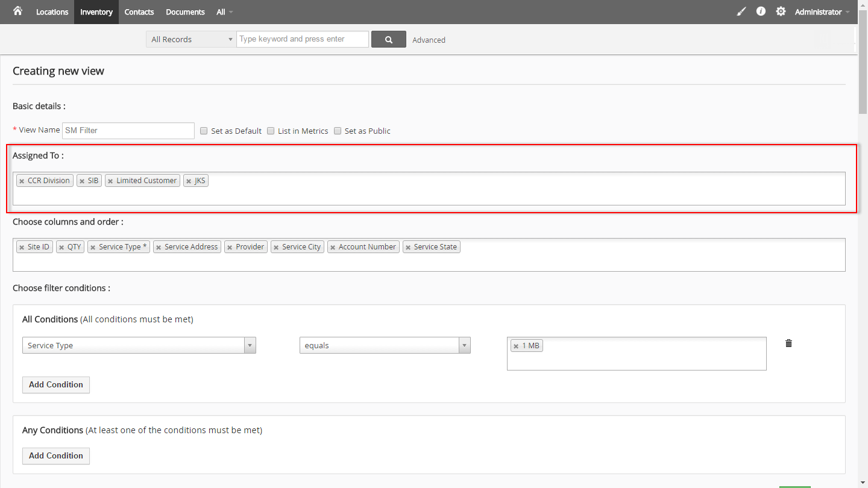Enable Set as Default checkbox
868x488 pixels.
204,131
